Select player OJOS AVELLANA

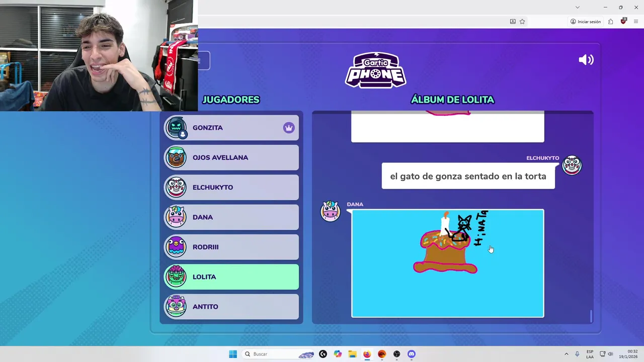[x=231, y=157]
